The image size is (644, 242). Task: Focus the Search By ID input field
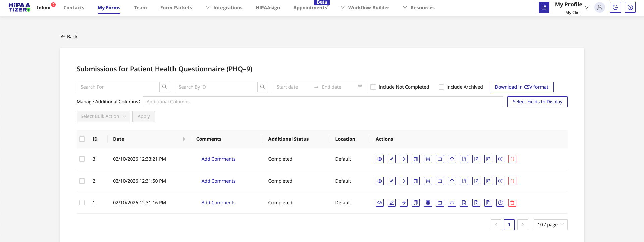[x=216, y=87]
